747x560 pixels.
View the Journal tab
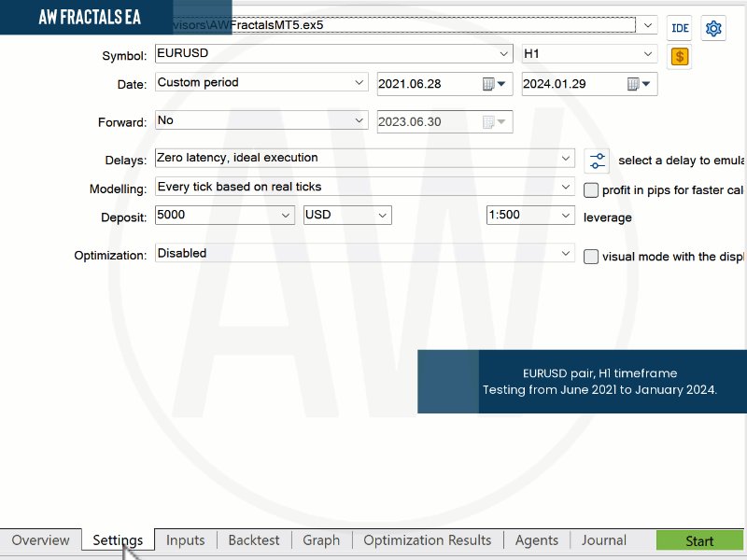tap(603, 540)
